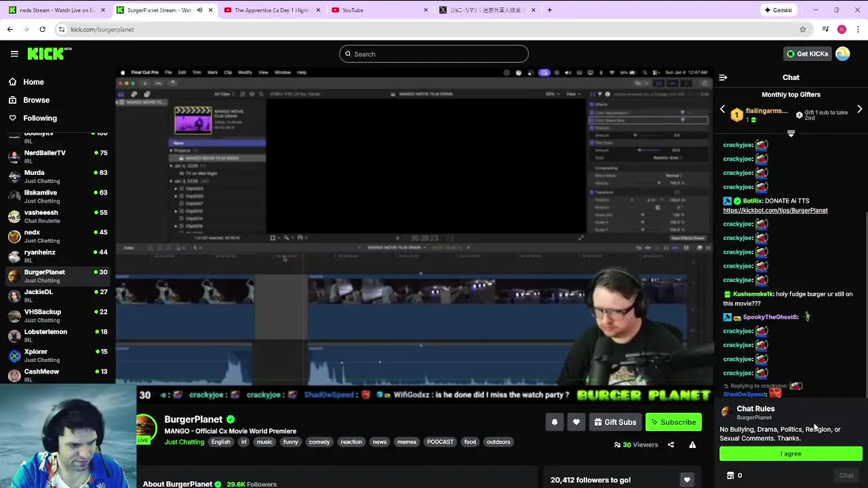This screenshot has width=868, height=488.
Task: Click the comedy tag
Action: (319, 442)
